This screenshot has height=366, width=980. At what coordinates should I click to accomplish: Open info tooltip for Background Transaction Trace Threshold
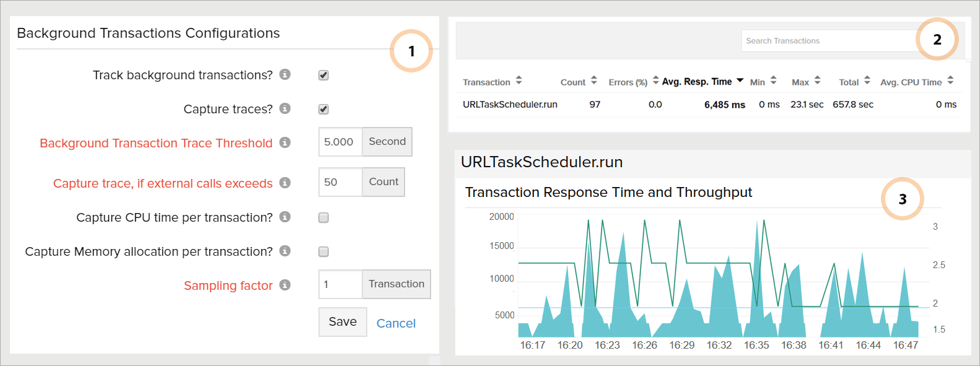(x=285, y=142)
